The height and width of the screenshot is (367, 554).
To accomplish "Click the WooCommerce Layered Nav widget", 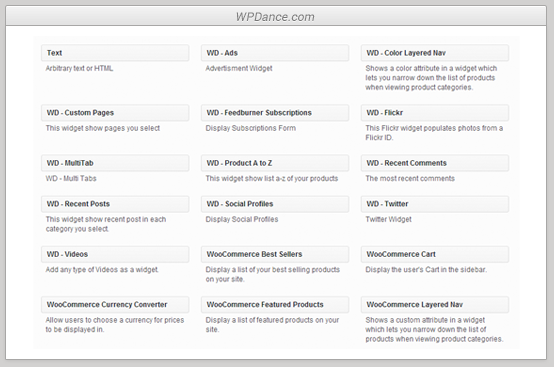I will [435, 304].
